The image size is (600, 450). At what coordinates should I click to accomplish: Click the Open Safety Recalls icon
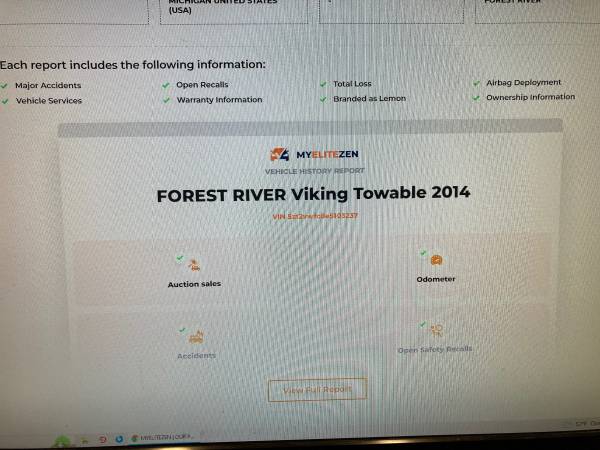[x=437, y=330]
